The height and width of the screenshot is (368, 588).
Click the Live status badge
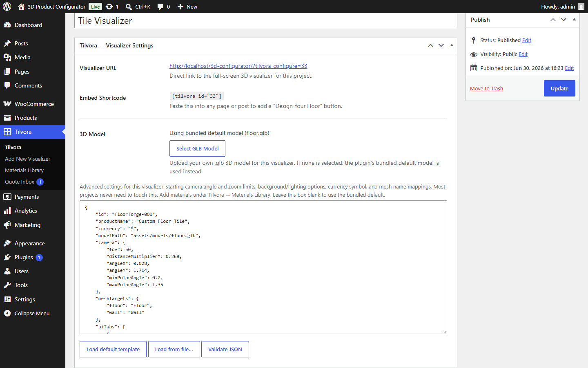tap(96, 7)
